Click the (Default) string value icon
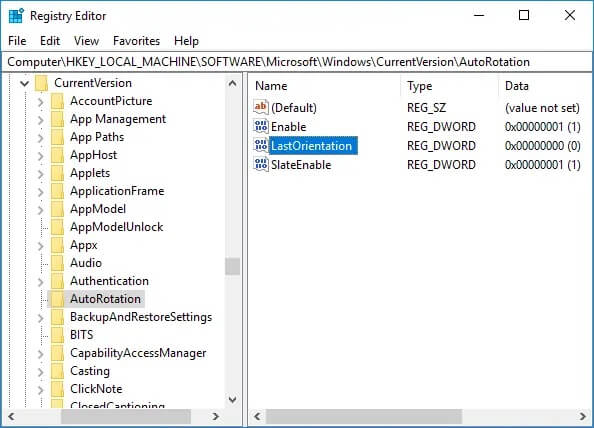Viewport: 594px width, 428px height. [x=261, y=108]
